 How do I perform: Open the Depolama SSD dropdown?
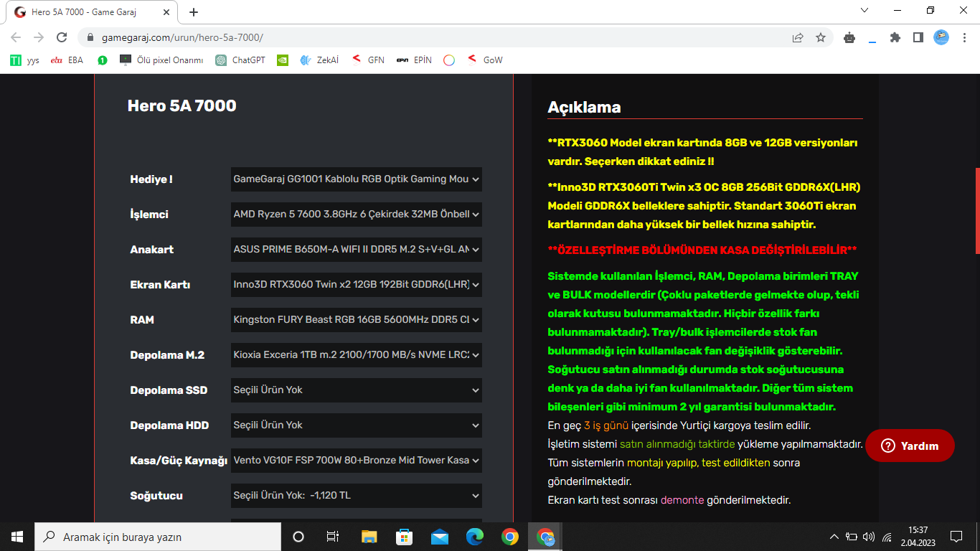[356, 390]
